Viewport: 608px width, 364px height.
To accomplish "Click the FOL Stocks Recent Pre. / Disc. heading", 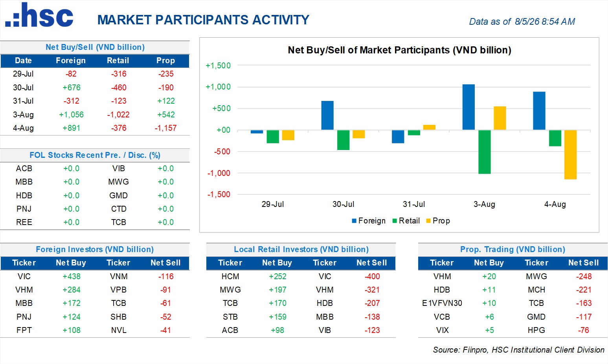I will pyautogui.click(x=95, y=155).
